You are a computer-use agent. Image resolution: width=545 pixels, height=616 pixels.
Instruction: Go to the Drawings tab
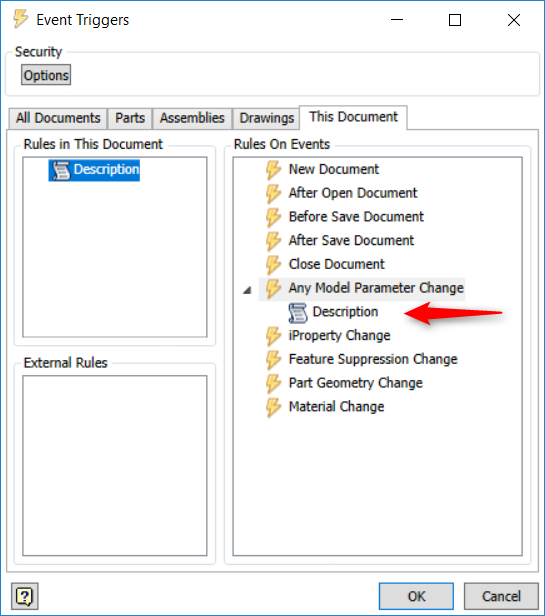[266, 118]
